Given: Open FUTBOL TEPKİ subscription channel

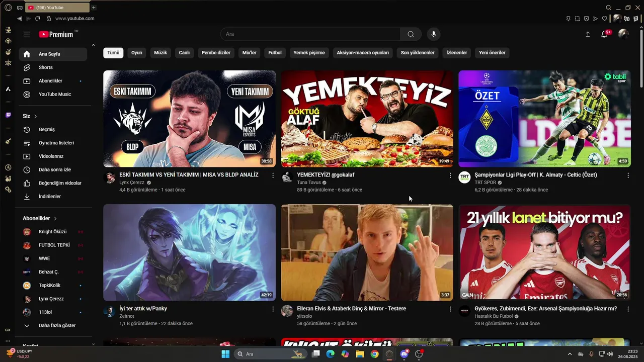Looking at the screenshot, I should (53, 245).
